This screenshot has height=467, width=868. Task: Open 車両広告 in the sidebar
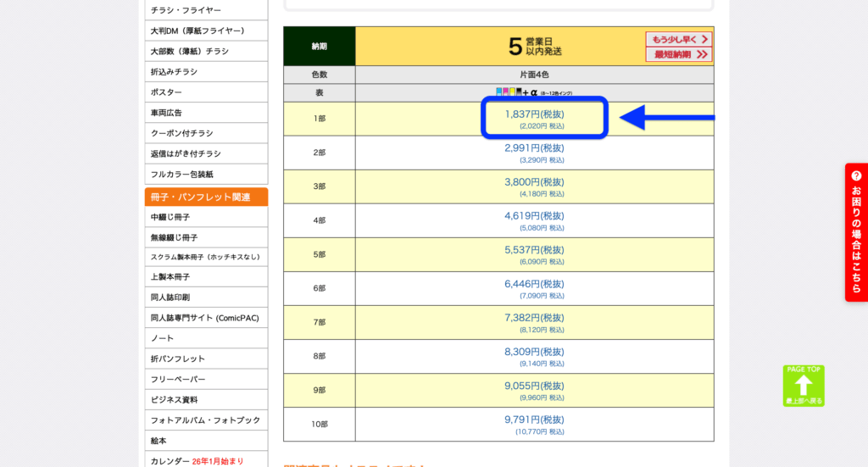click(x=206, y=113)
